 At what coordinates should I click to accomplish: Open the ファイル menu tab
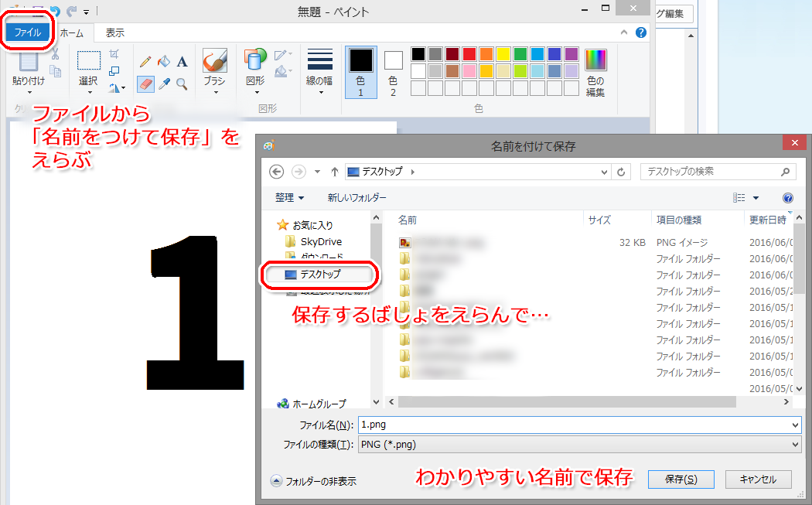(x=27, y=32)
